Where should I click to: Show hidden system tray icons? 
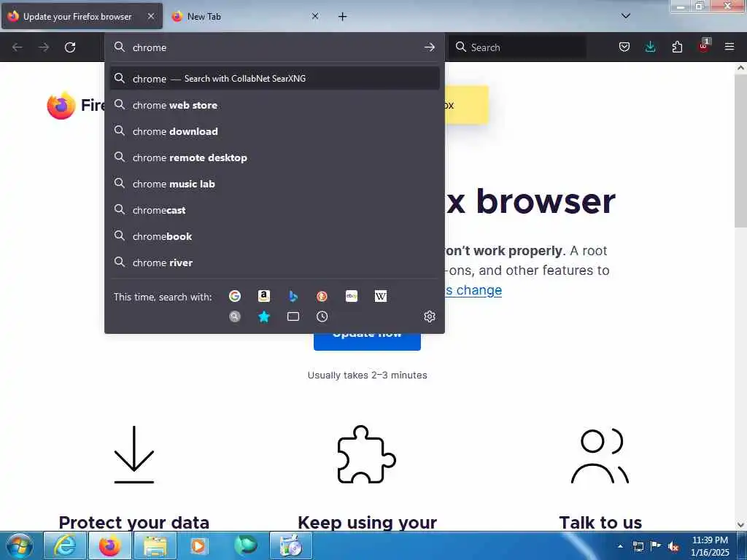point(620,546)
